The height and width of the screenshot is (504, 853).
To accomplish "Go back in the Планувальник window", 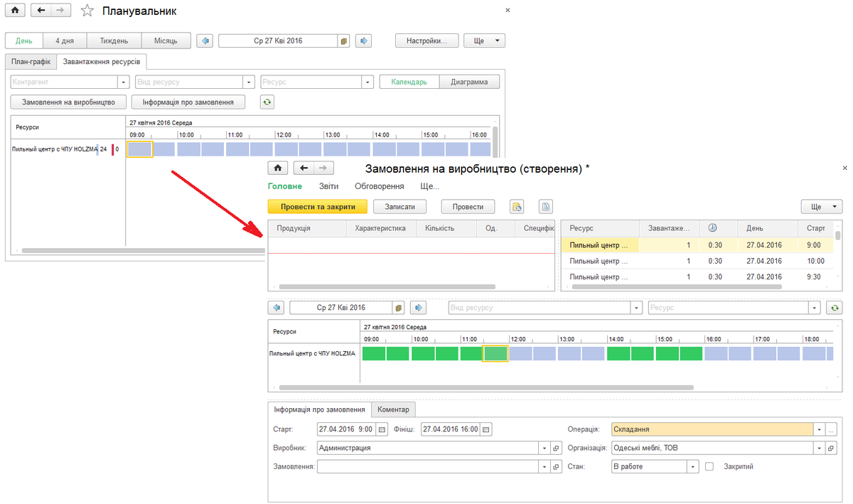I will click(41, 11).
